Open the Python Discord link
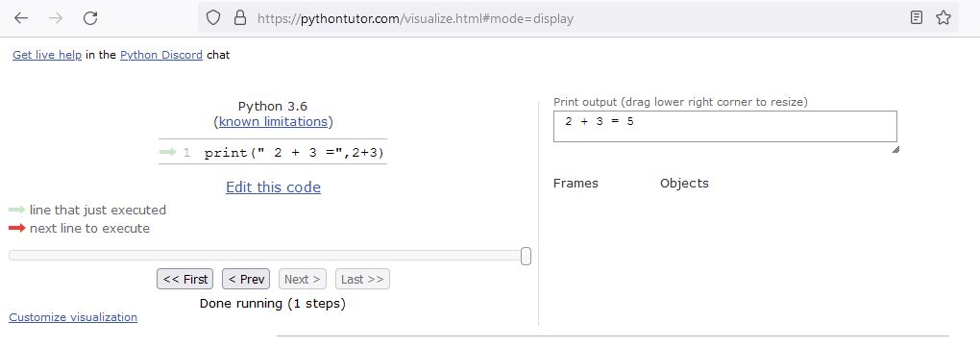The width and height of the screenshot is (980, 348). coord(161,55)
